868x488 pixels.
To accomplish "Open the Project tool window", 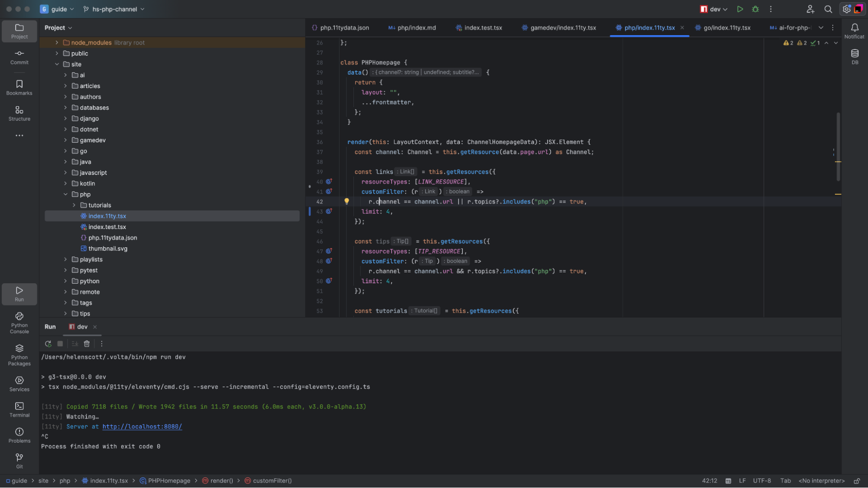I will [x=19, y=31].
